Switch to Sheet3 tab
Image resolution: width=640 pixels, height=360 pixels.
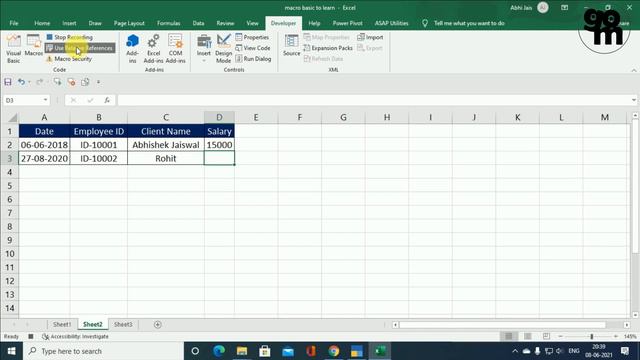click(123, 324)
